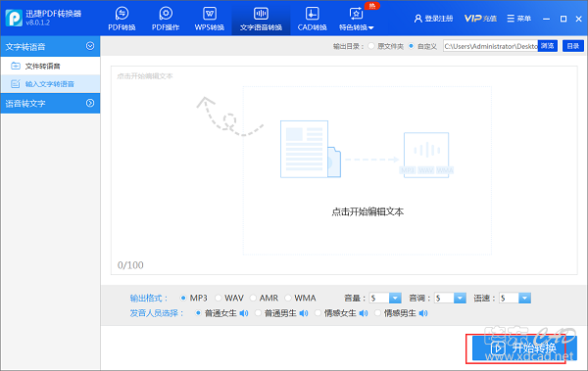Choose 自定义 output directory radio

point(412,46)
